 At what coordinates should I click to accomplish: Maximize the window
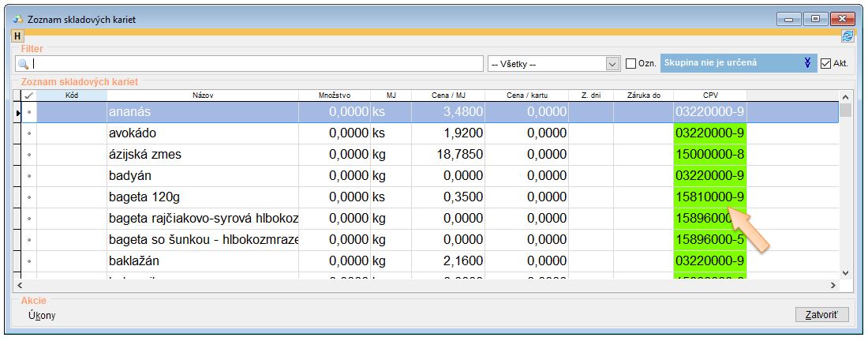click(815, 19)
